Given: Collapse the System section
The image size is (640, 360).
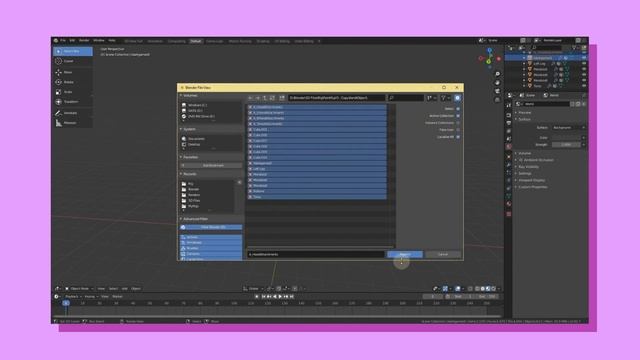Looking at the screenshot, I should [x=188, y=129].
